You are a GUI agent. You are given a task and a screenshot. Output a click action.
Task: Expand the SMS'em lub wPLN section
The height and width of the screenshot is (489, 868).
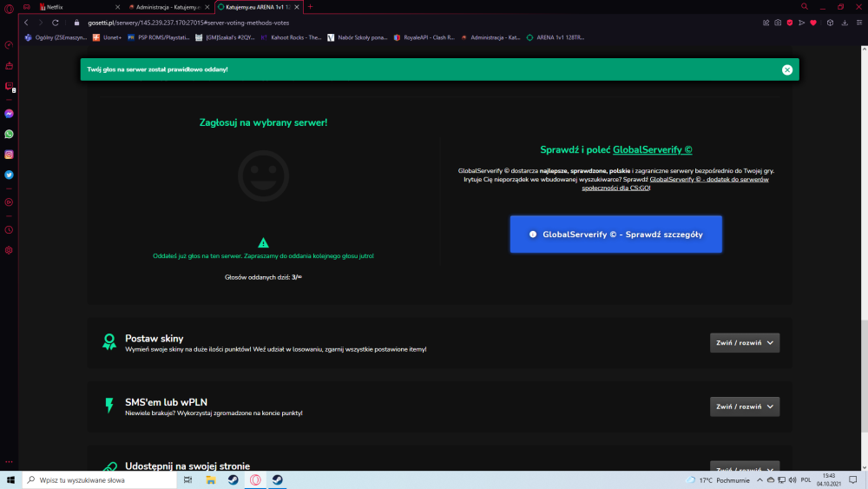click(x=745, y=406)
